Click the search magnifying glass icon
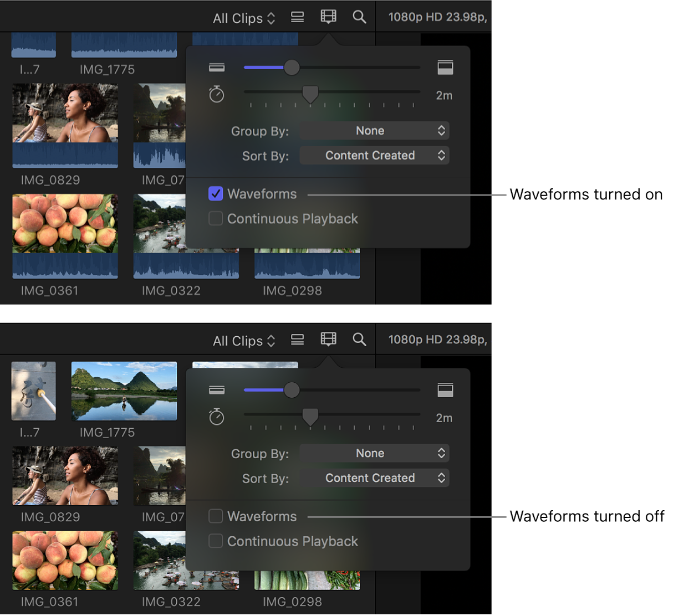Screen dimensions: 699x616 click(x=359, y=17)
